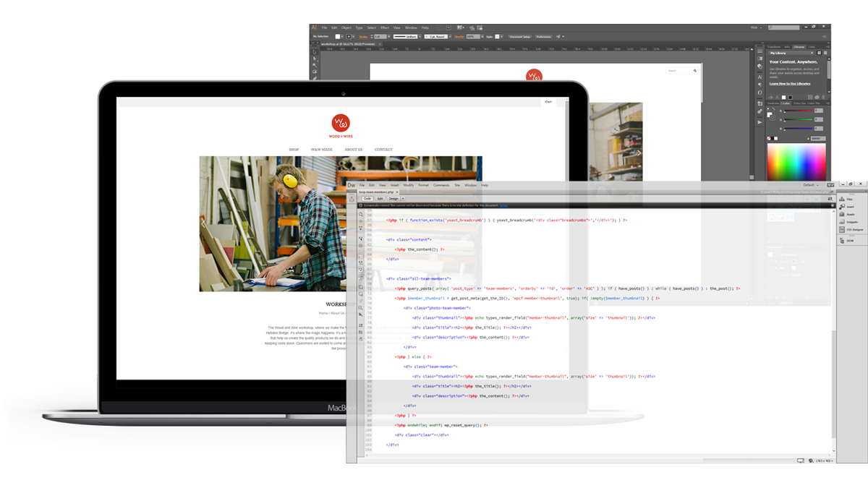Open the Web workspace switcher in Illustrator
This screenshot has width=868, height=488.
click(756, 27)
